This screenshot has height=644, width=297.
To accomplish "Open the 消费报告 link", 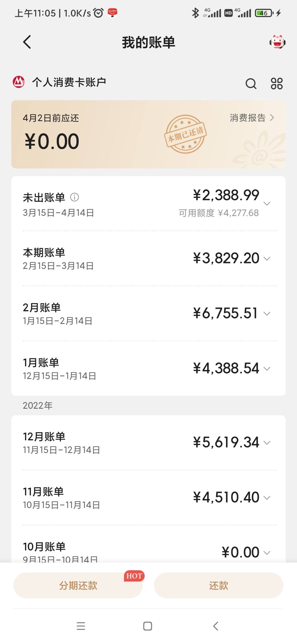I will point(252,118).
